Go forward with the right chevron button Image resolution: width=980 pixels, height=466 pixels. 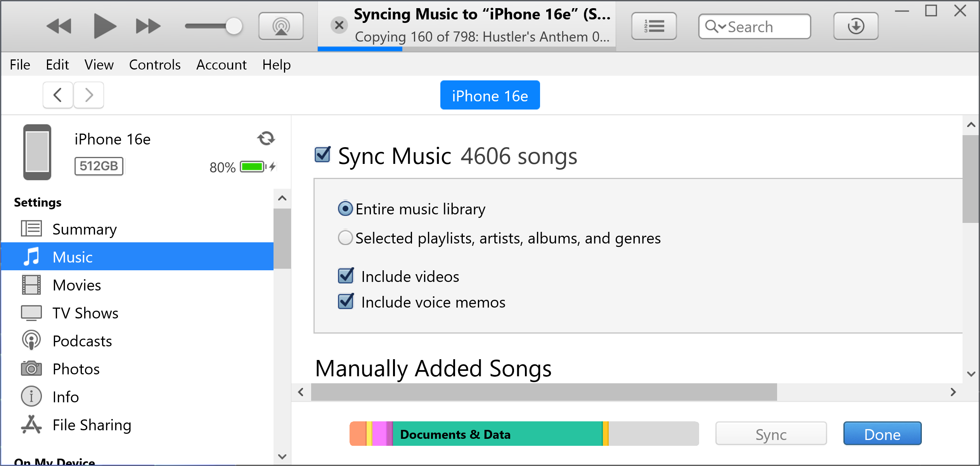click(89, 95)
